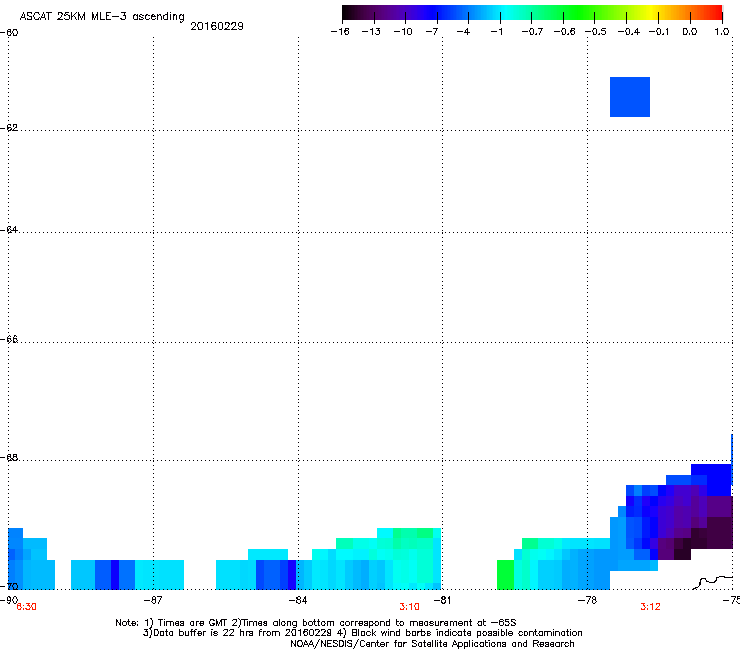Click the latitude axis label '-68'
The width and height of the screenshot is (740, 650).
(9, 458)
